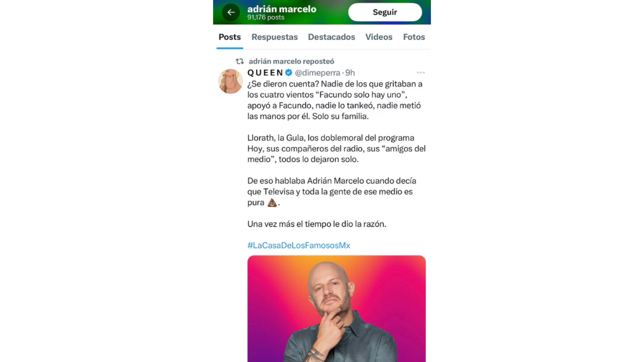Click the adrián marcelo header title
The height and width of the screenshot is (362, 644).
pyautogui.click(x=282, y=9)
